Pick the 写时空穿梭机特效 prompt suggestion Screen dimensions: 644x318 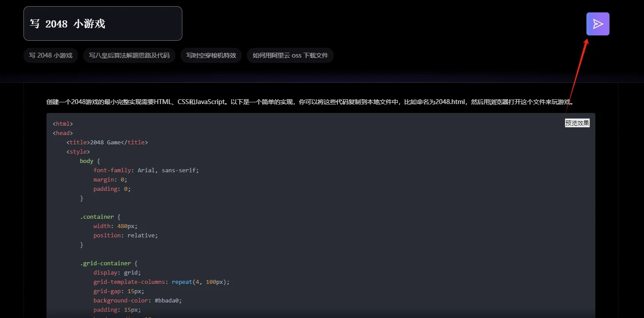click(x=211, y=55)
